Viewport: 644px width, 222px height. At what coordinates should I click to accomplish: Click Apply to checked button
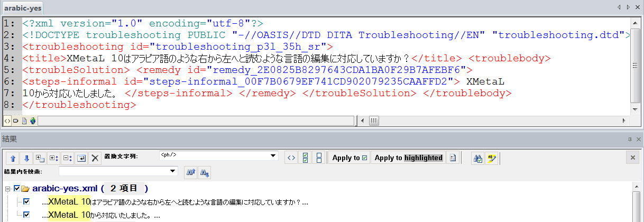click(349, 158)
